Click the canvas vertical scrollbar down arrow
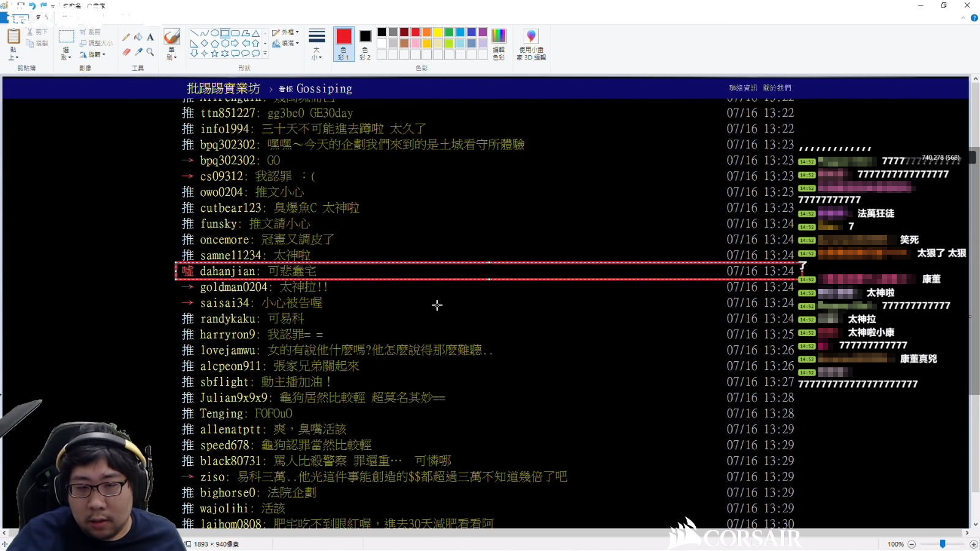Viewport: 980px width, 551px height. (974, 525)
